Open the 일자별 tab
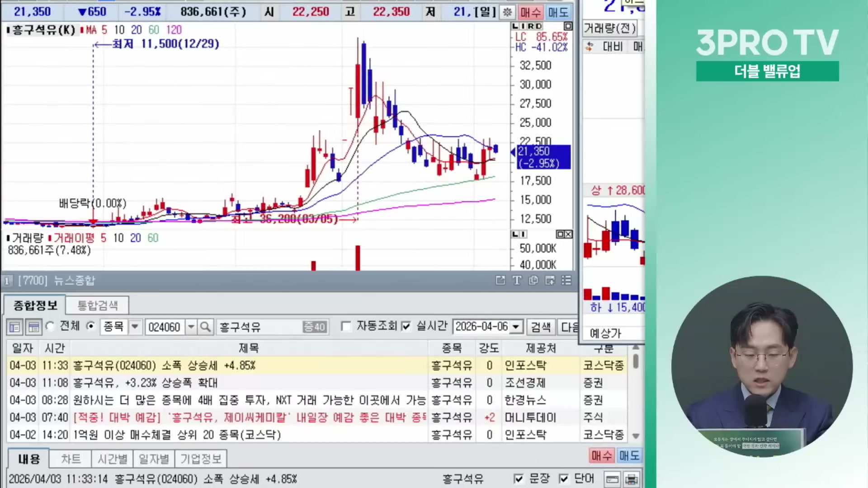 click(x=154, y=459)
